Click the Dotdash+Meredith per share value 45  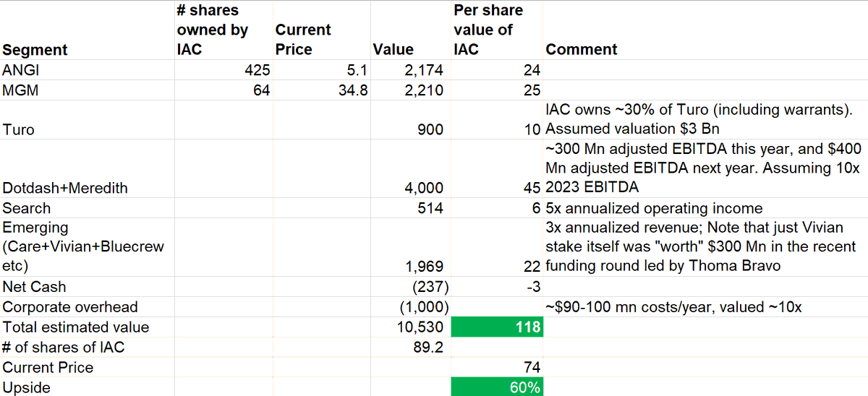[495, 168]
